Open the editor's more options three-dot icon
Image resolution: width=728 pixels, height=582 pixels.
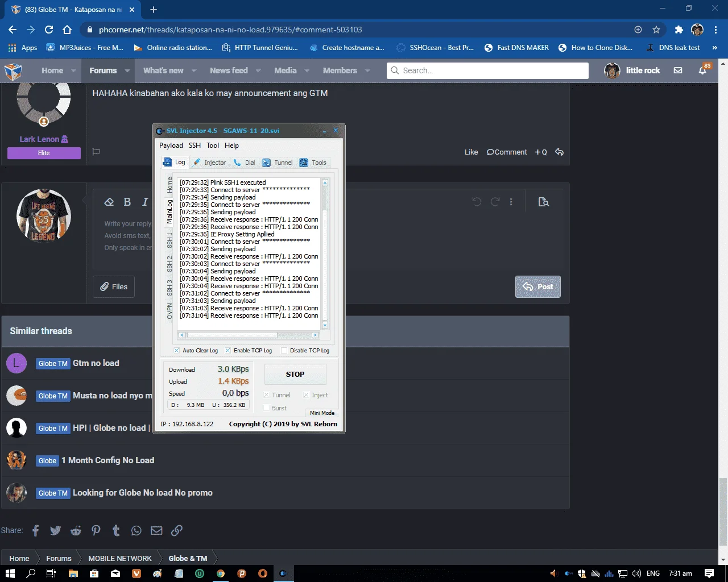pyautogui.click(x=511, y=202)
